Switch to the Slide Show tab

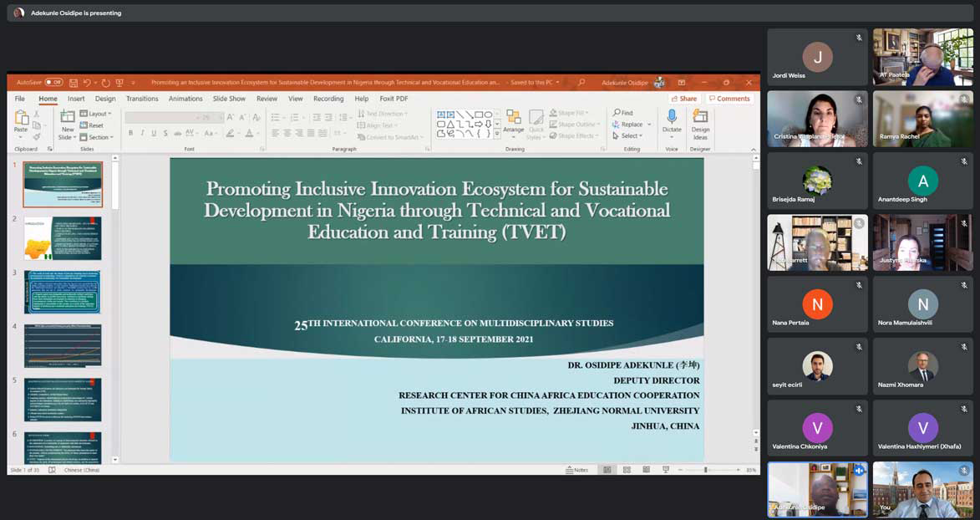(229, 99)
